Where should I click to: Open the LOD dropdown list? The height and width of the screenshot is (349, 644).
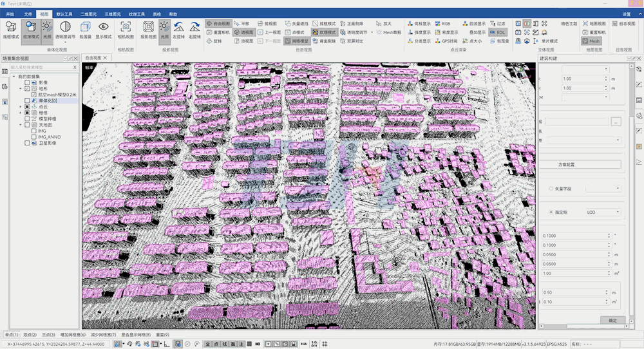click(603, 212)
